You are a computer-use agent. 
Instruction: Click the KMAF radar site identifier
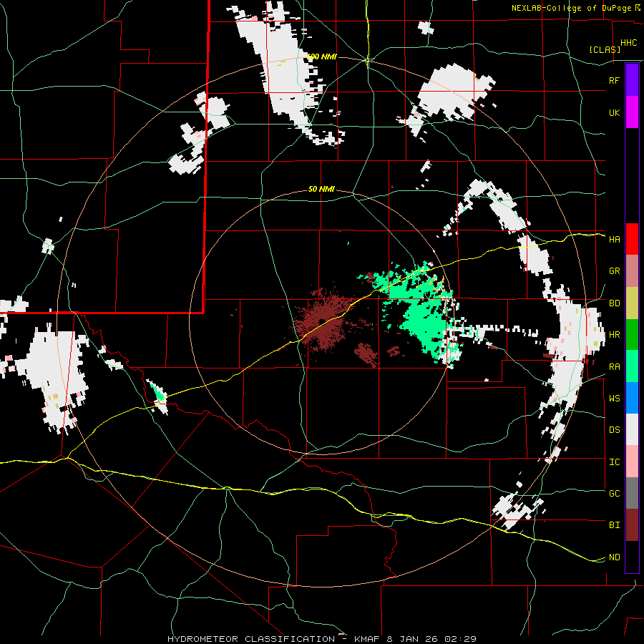tap(368, 639)
